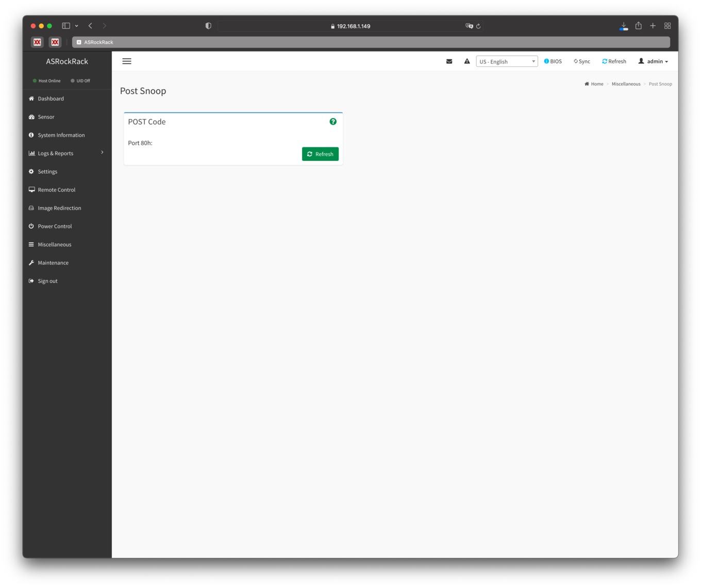Select the ASRockRack browser tab
701x588 pixels.
[371, 42]
